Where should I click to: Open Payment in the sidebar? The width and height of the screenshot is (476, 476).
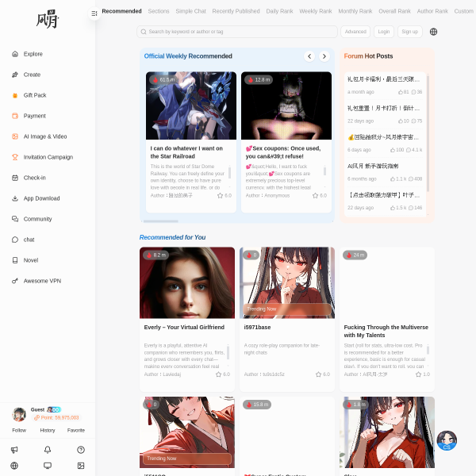[x=29, y=116]
